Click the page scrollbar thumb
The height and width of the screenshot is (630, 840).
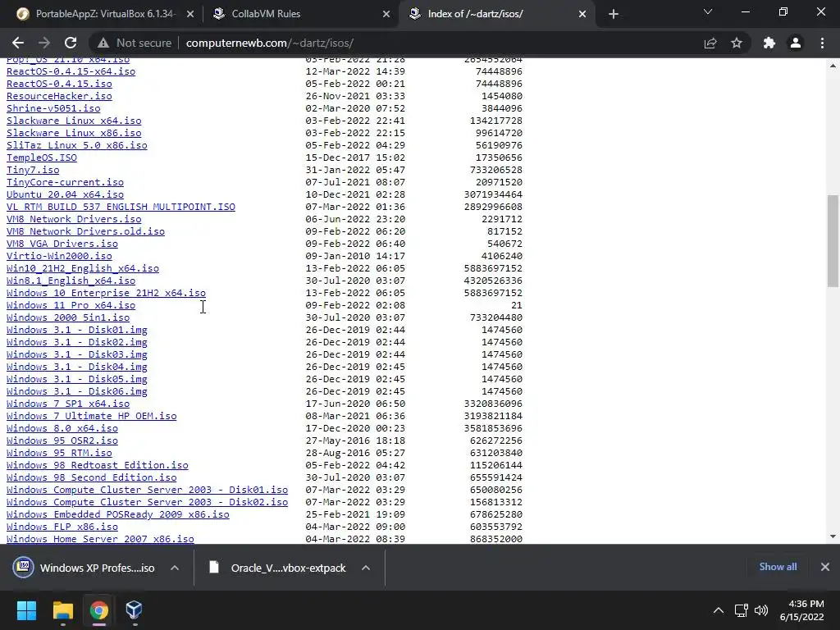click(833, 241)
